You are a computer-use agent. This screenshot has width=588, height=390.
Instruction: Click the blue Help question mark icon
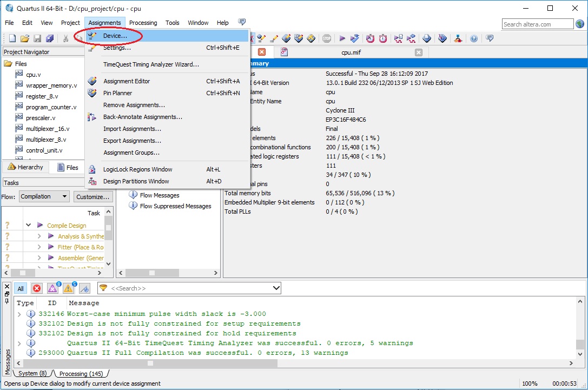[474, 38]
